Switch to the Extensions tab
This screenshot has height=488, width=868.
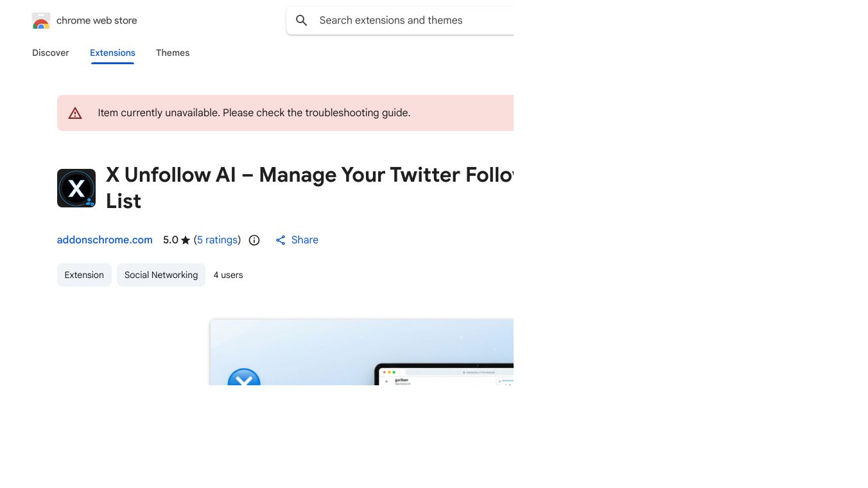(x=112, y=53)
